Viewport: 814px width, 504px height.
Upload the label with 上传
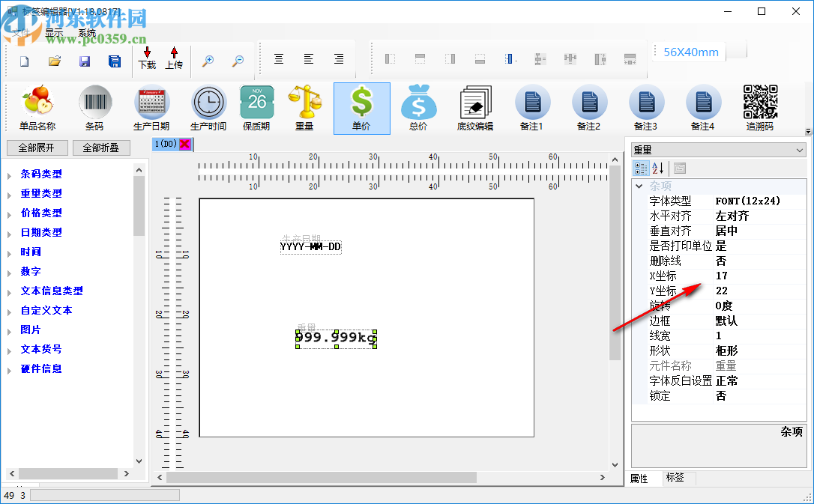coord(174,58)
